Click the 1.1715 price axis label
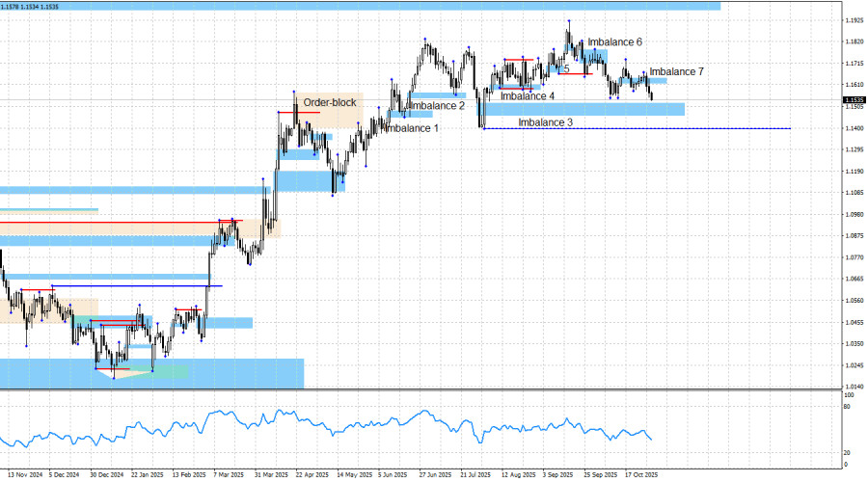868x482 pixels. [854, 64]
